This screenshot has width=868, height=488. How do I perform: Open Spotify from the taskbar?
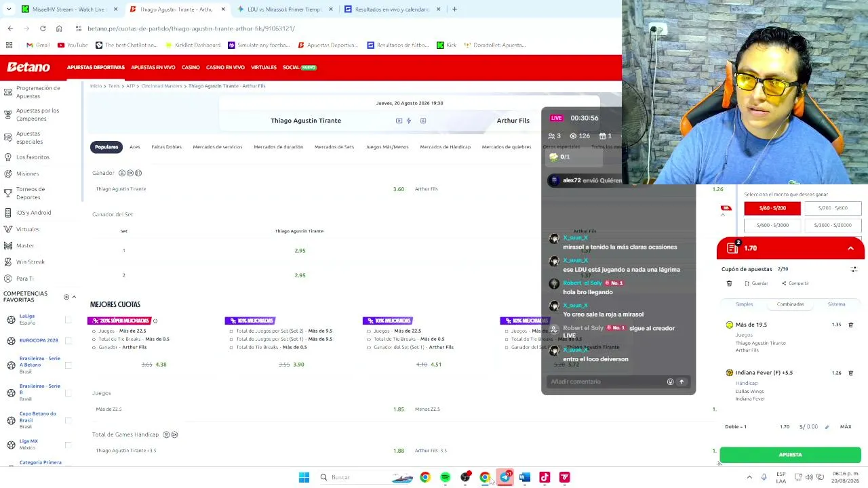click(445, 477)
